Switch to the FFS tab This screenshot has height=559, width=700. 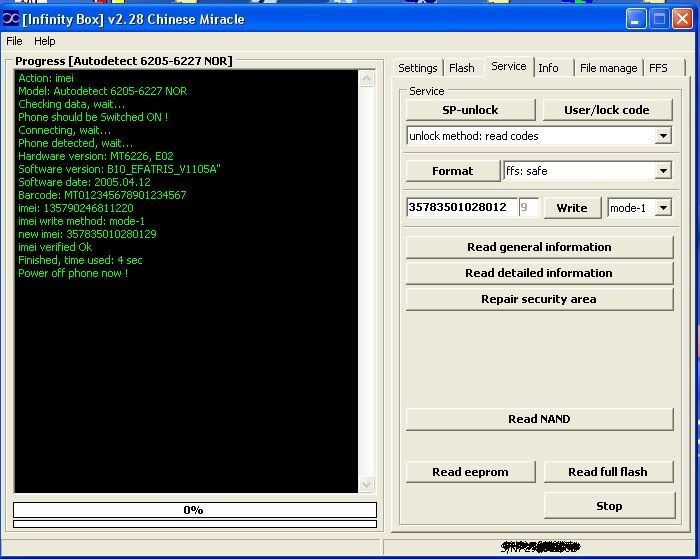pos(658,68)
